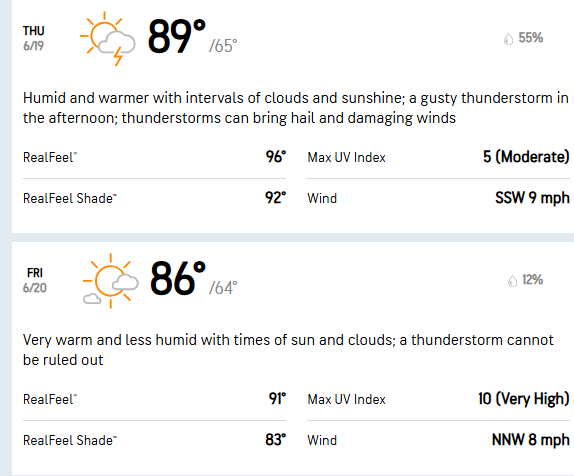The image size is (574, 476).
Task: Select the THU 6/19 date label
Action: [x=33, y=38]
